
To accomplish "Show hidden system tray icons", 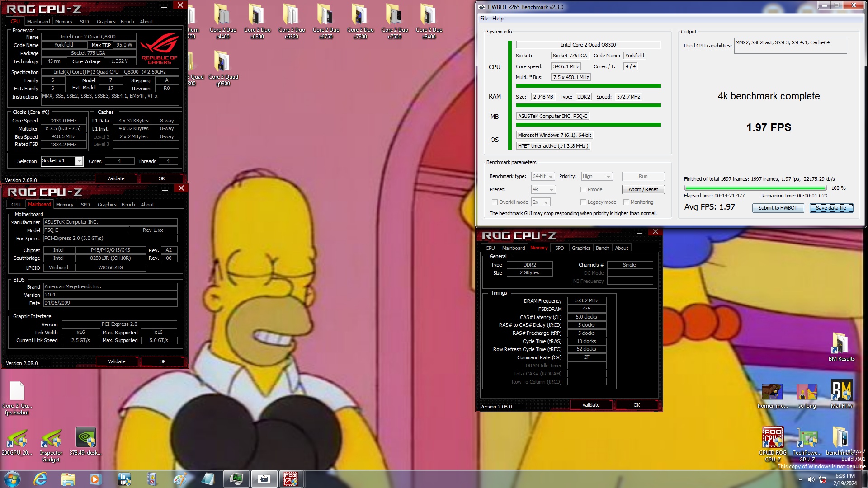I will coord(800,479).
